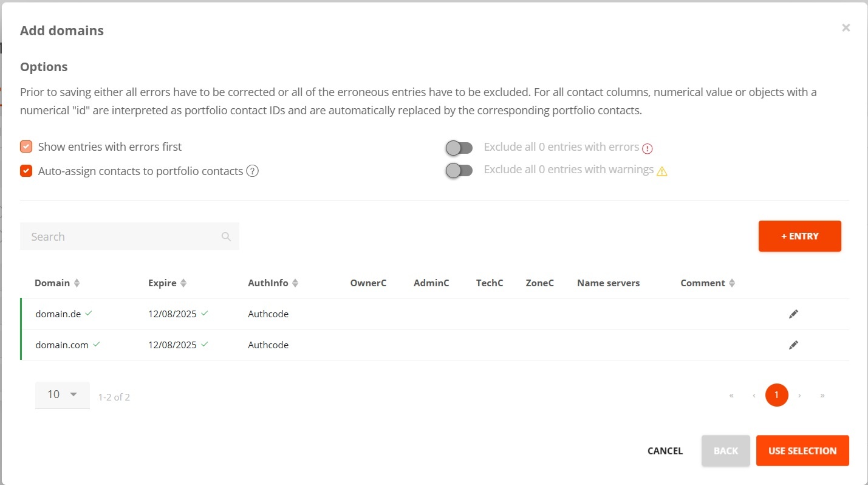Click the OwnerC column header
868x485 pixels.
pos(368,283)
